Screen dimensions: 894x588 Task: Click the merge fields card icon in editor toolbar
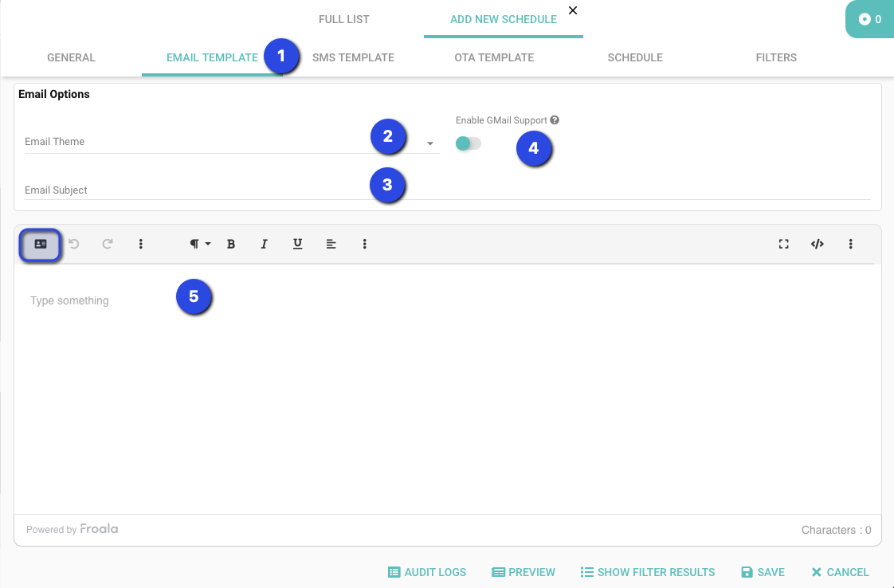tap(41, 245)
